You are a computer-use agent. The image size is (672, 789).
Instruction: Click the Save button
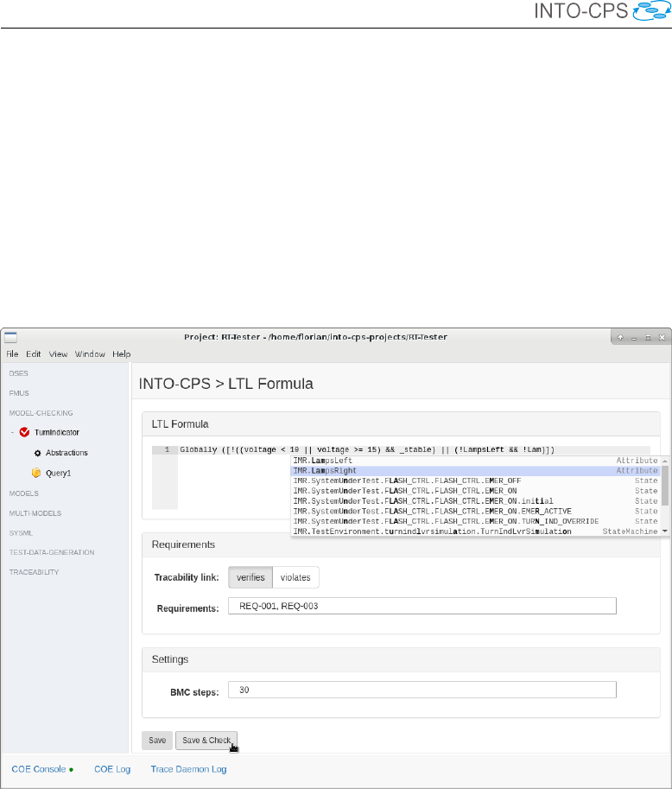pyautogui.click(x=157, y=741)
